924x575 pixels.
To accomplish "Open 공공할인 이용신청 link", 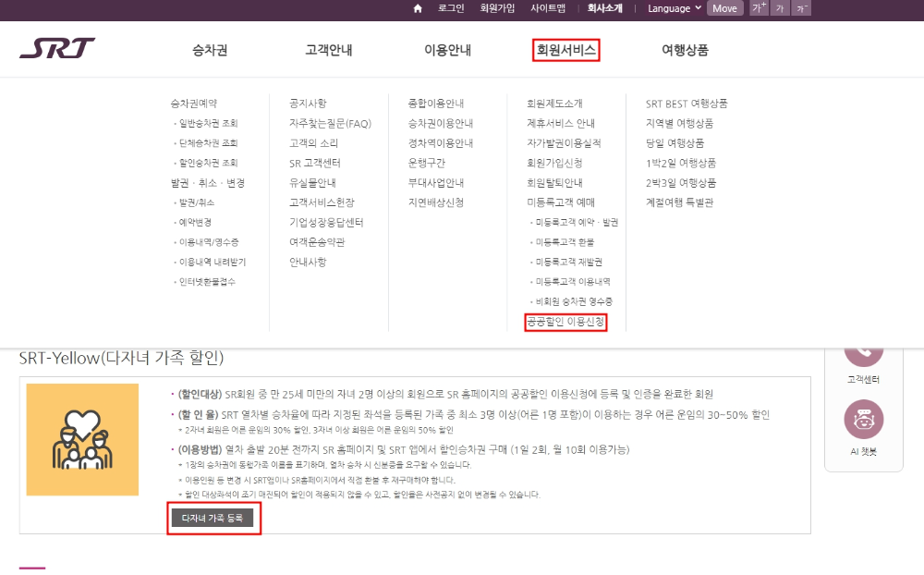I will 565,323.
